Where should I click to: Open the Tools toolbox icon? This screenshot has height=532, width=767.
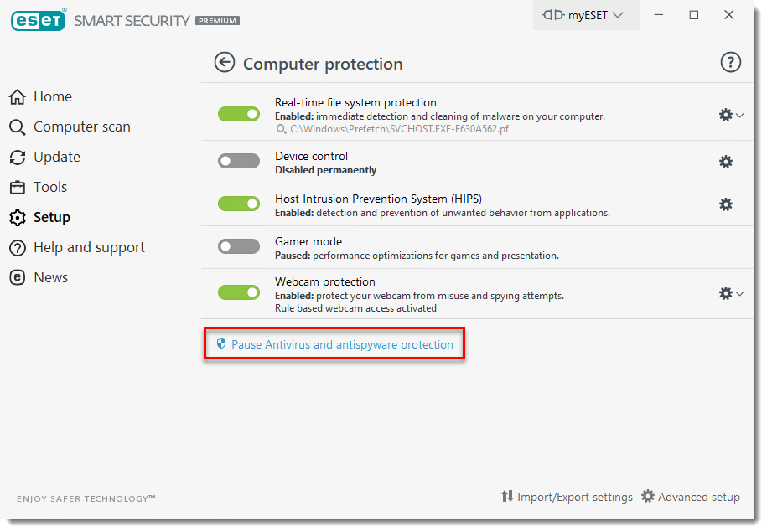pos(17,187)
